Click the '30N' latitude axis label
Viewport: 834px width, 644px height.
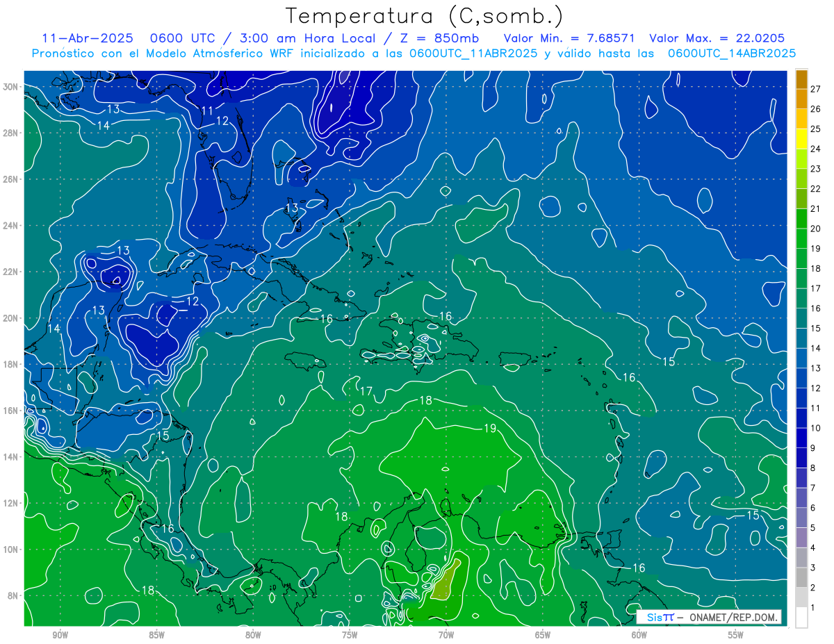pos(12,87)
